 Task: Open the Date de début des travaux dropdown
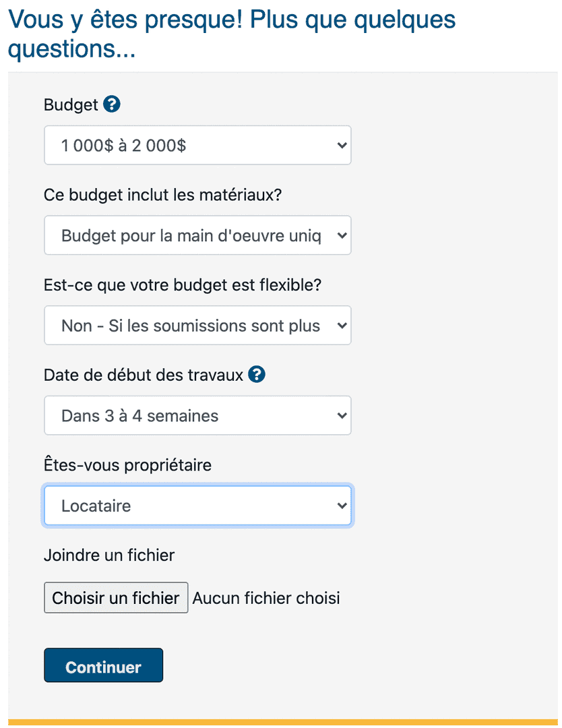pos(197,415)
